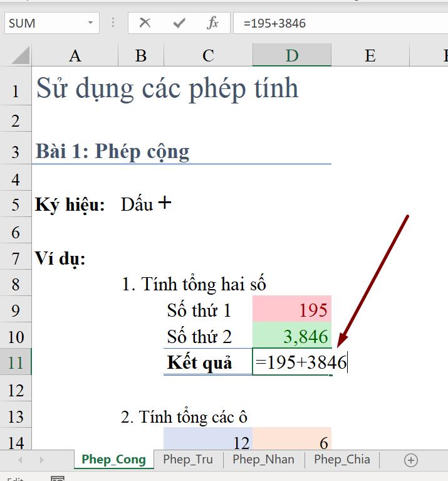Switch to the Phep_Tru sheet tab

188,460
